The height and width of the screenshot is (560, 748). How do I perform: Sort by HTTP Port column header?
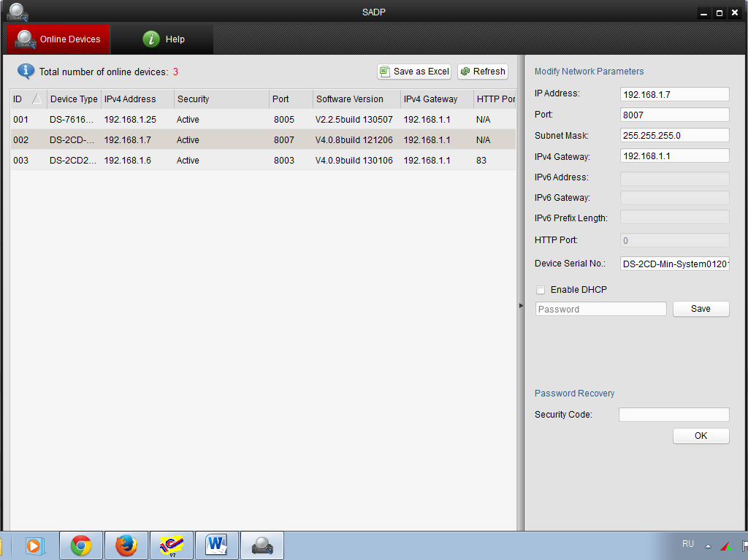495,99
